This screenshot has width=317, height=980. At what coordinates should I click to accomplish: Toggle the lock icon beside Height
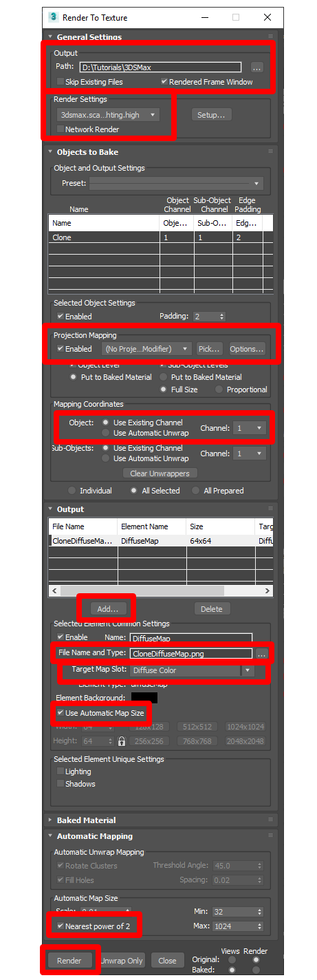pyautogui.click(x=122, y=742)
